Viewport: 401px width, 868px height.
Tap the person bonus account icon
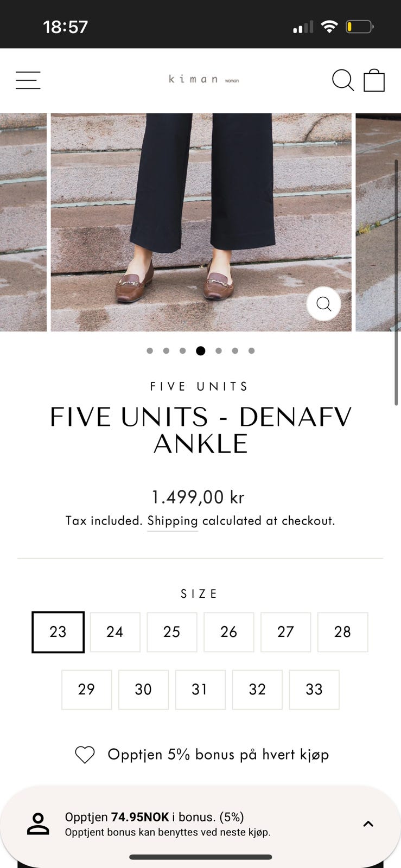coord(38,824)
